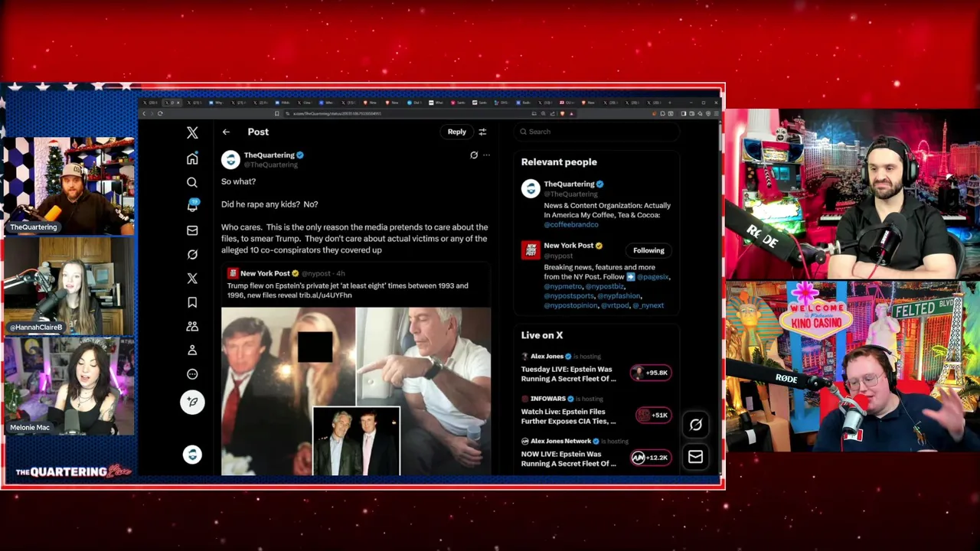Open Grok icon in left sidebar
The height and width of the screenshot is (551, 980).
[x=192, y=254]
